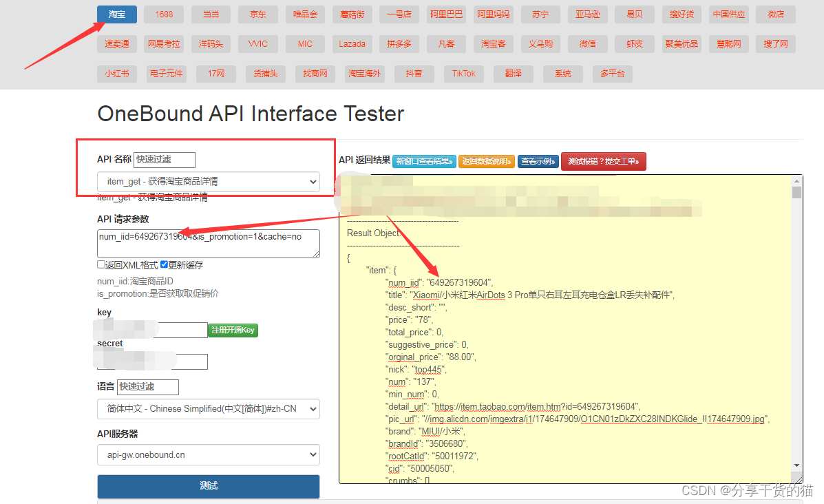Select the 网易考拉 tab
This screenshot has height=504, width=824.
164,43
